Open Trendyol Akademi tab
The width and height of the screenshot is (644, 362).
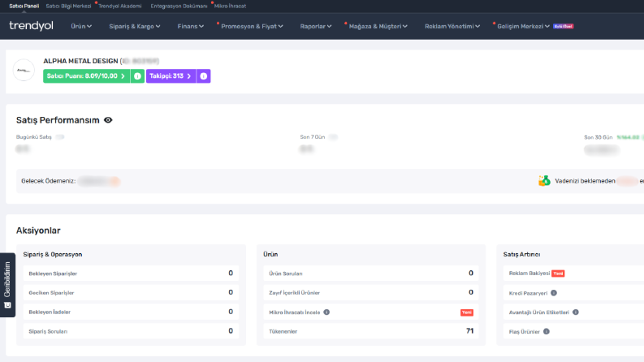(119, 6)
